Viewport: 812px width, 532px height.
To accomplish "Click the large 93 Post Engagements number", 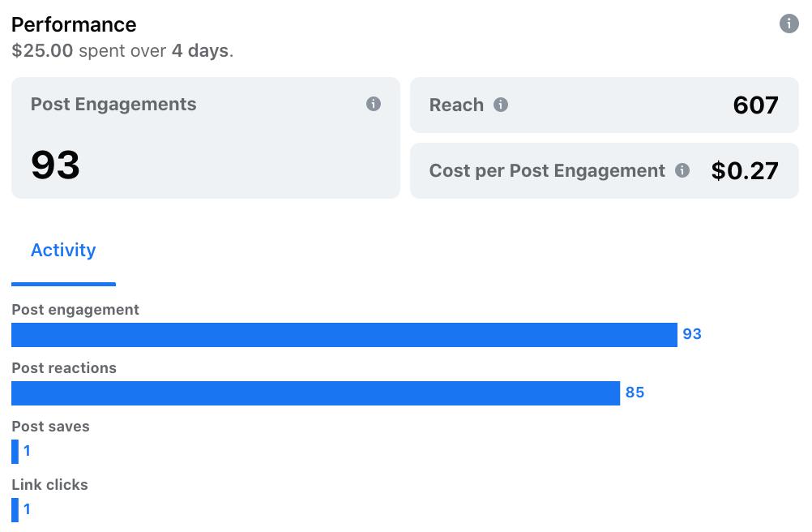I will pyautogui.click(x=55, y=165).
